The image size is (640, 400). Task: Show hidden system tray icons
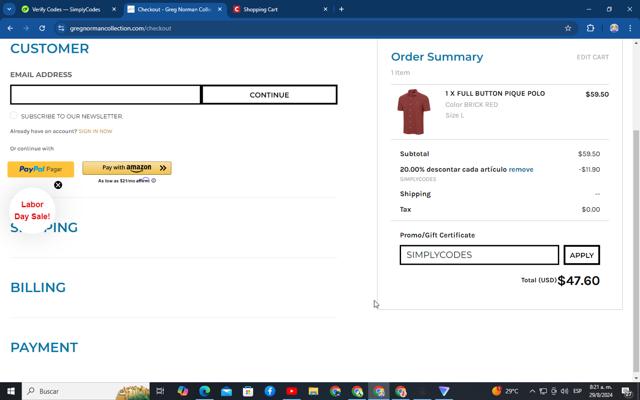pyautogui.click(x=532, y=391)
